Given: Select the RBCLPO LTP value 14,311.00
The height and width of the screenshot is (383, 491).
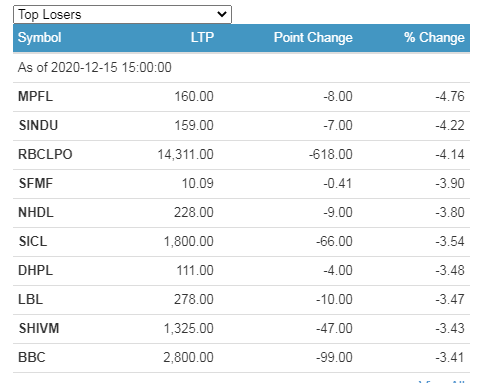Looking at the screenshot, I should tap(185, 155).
